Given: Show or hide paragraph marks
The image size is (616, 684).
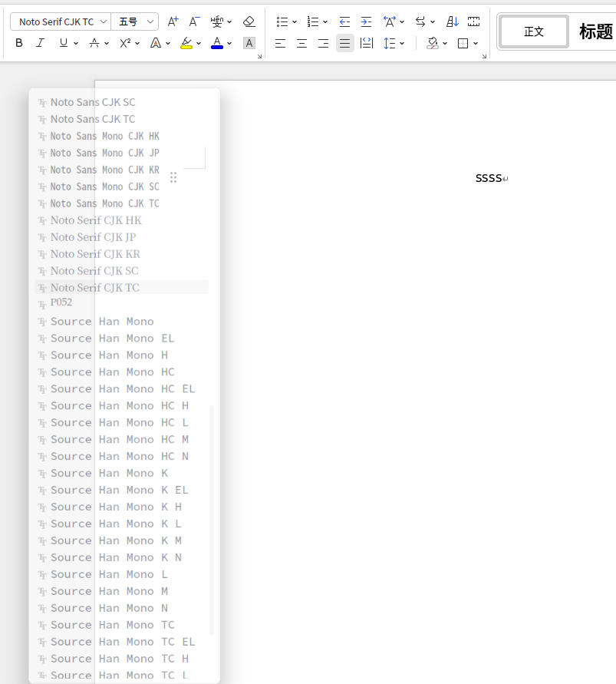Looking at the screenshot, I should [473, 21].
